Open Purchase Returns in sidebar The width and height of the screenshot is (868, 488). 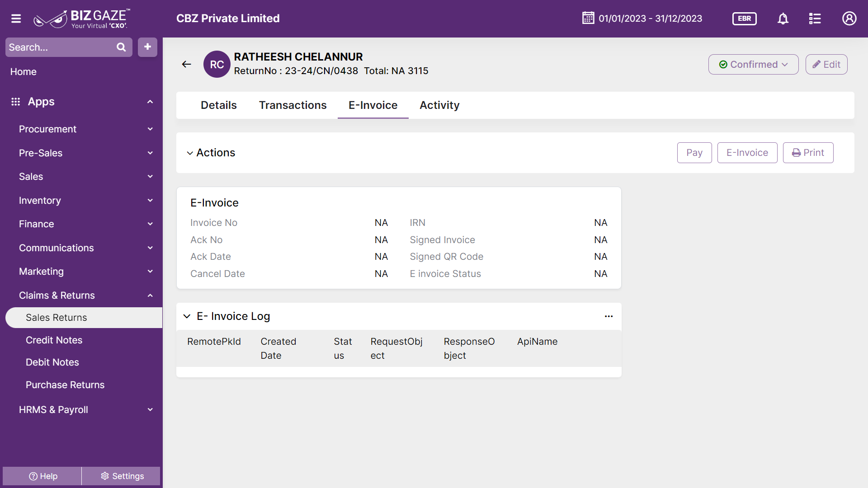(65, 385)
